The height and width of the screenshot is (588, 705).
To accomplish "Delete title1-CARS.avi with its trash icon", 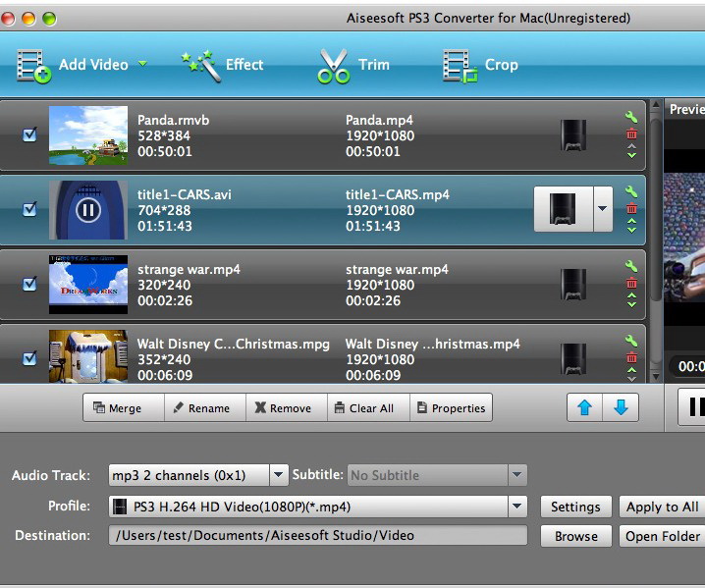I will tap(631, 208).
